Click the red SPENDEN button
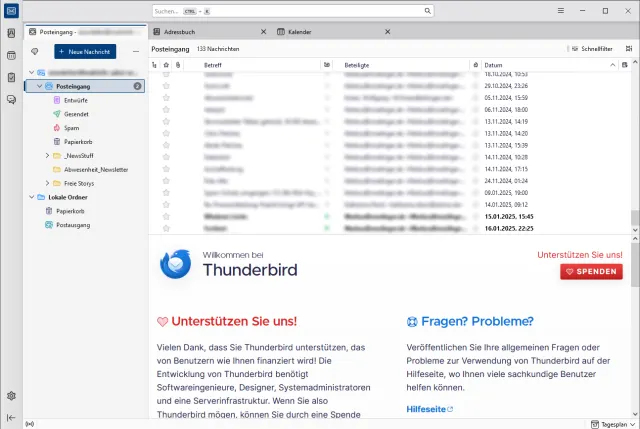 click(x=591, y=271)
